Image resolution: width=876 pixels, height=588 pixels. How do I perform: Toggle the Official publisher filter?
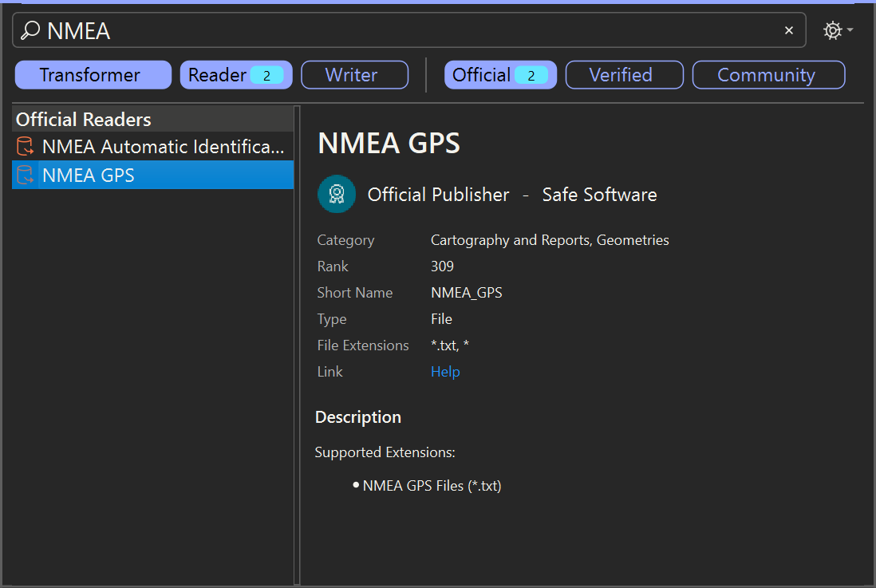(500, 75)
